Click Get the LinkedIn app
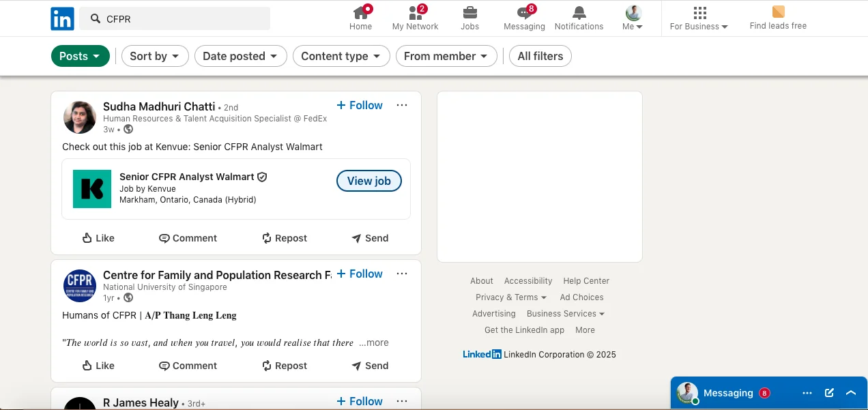Screen dimensions: 868x410 (x=524, y=330)
